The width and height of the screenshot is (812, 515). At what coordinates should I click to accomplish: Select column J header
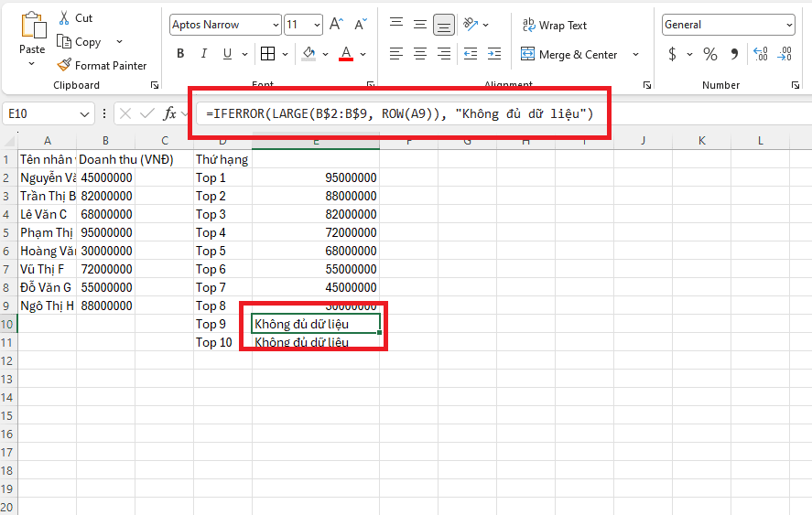coord(643,140)
